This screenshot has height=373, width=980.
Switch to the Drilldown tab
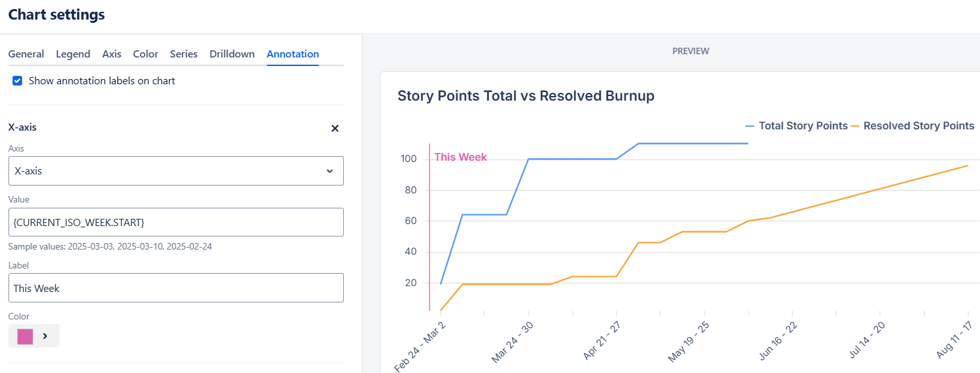[x=232, y=54]
